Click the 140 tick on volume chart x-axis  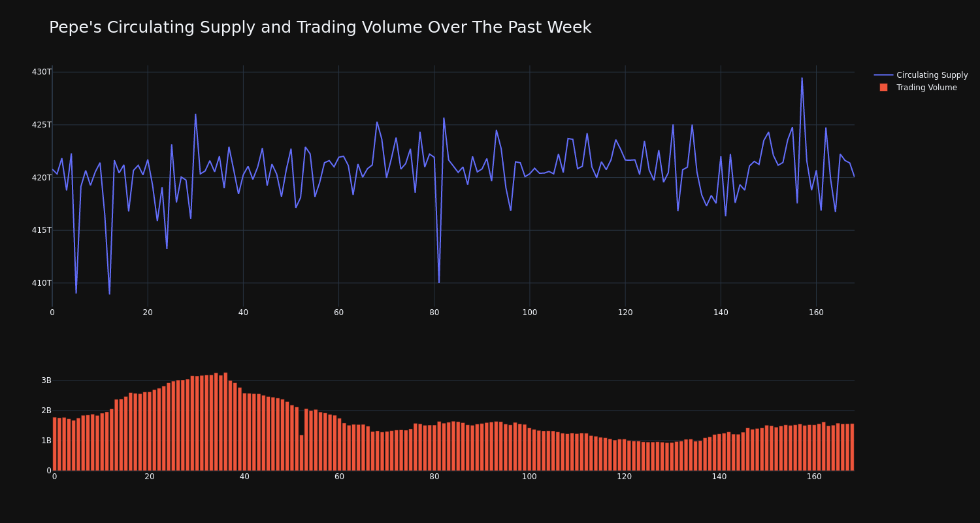click(719, 477)
